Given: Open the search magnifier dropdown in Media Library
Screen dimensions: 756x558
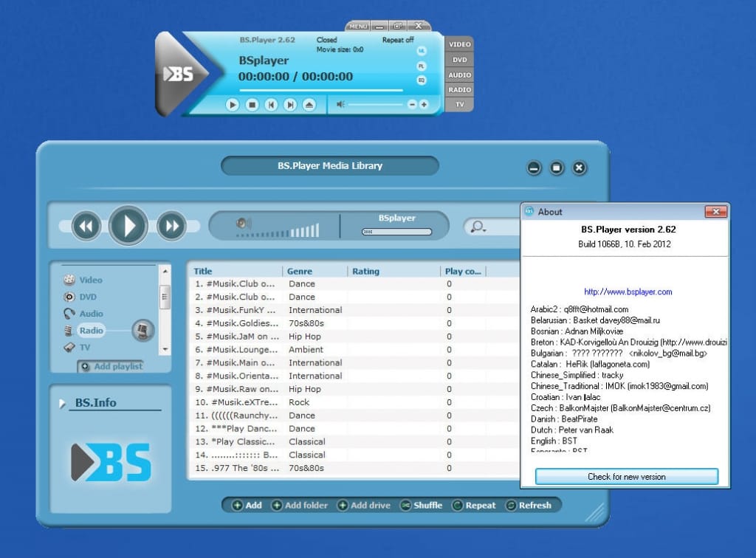Looking at the screenshot, I should (x=478, y=227).
